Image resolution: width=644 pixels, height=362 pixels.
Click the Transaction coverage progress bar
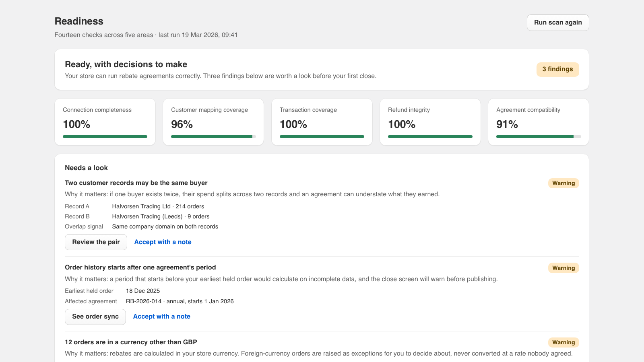(x=322, y=137)
